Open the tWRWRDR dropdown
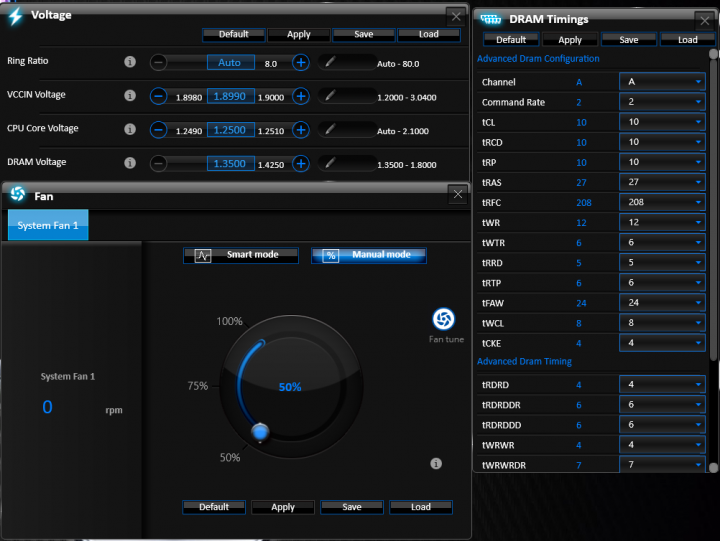Image resolution: width=720 pixels, height=541 pixels. coord(662,464)
